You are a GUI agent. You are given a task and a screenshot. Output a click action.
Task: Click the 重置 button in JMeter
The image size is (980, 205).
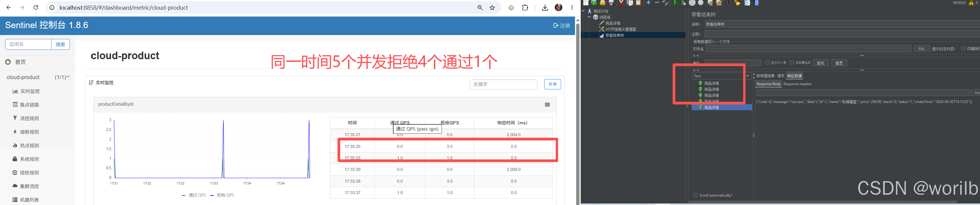839,63
